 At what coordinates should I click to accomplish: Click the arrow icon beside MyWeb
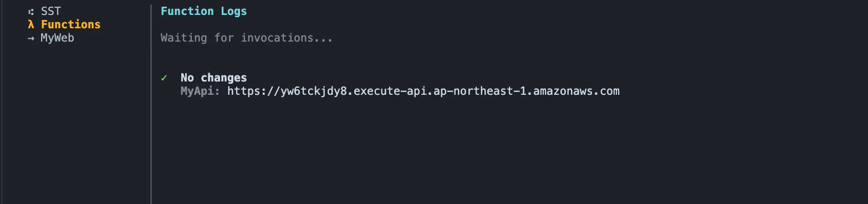(31, 38)
